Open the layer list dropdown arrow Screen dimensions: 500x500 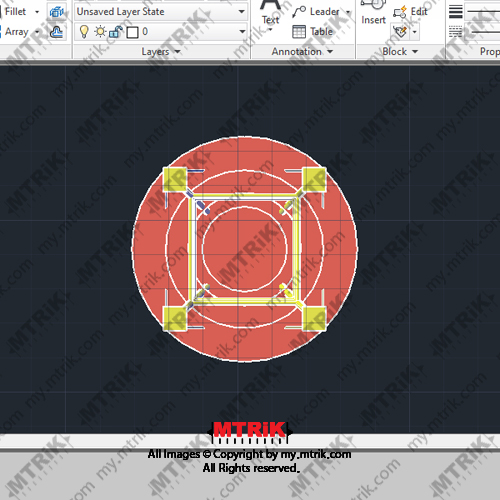tap(242, 32)
